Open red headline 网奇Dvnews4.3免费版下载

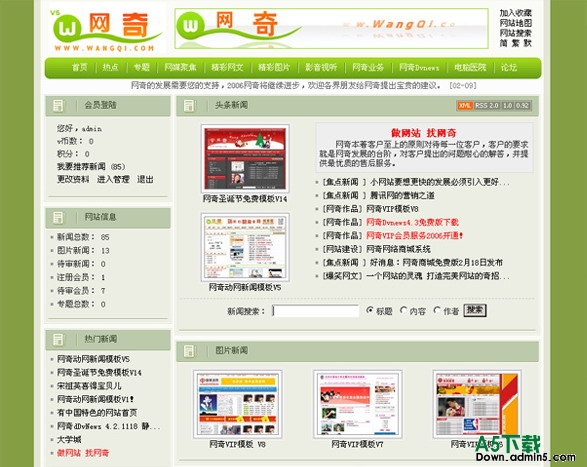pyautogui.click(x=412, y=222)
